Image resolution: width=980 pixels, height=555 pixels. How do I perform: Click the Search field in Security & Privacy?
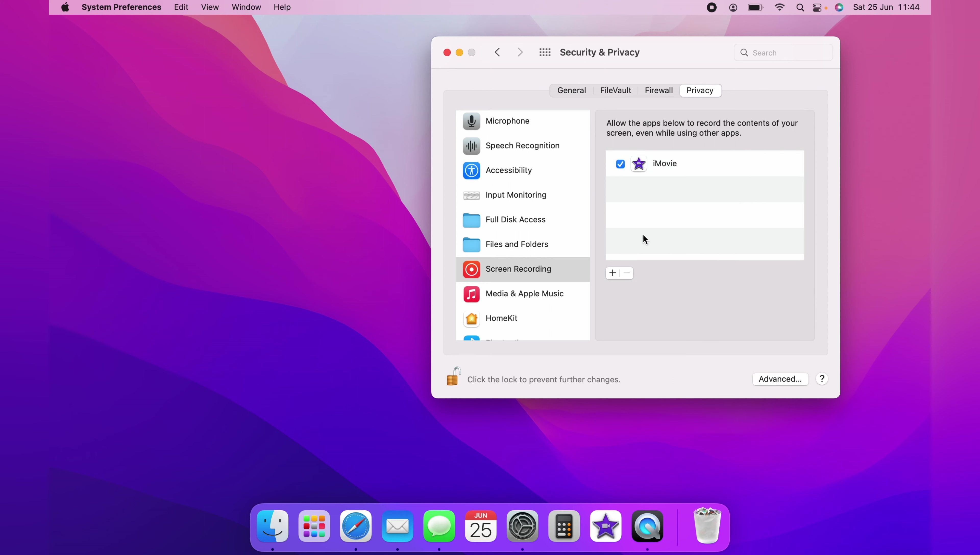coord(783,53)
